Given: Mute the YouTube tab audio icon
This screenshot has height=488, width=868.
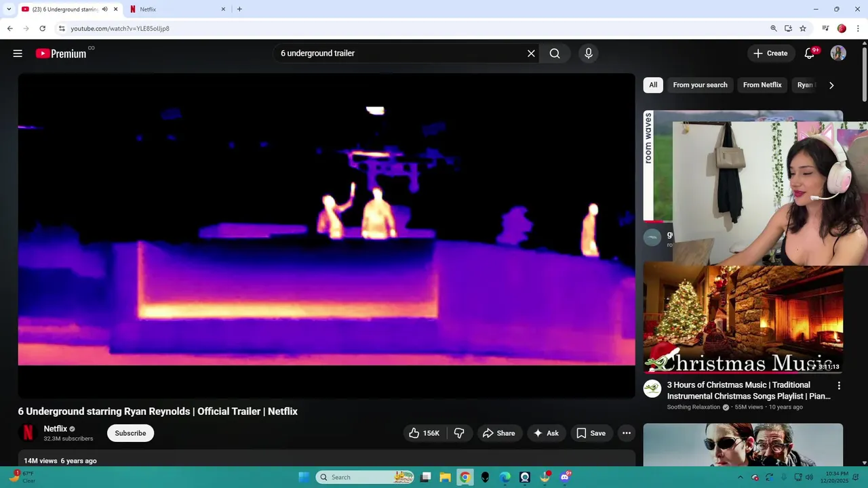Looking at the screenshot, I should tap(104, 9).
